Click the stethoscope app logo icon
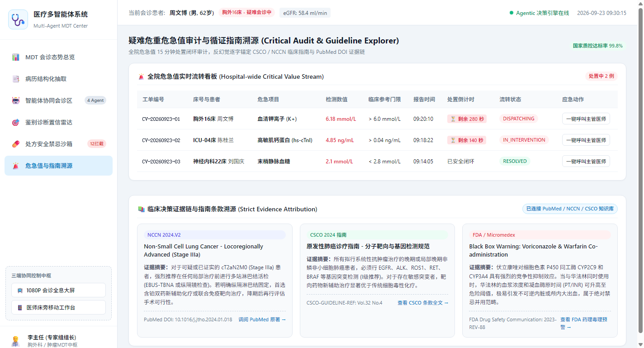 [18, 19]
